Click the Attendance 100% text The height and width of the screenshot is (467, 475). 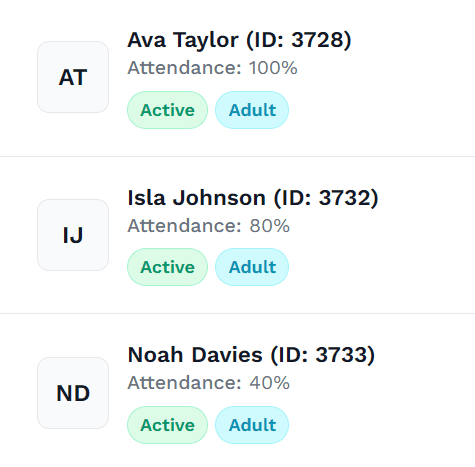[212, 68]
